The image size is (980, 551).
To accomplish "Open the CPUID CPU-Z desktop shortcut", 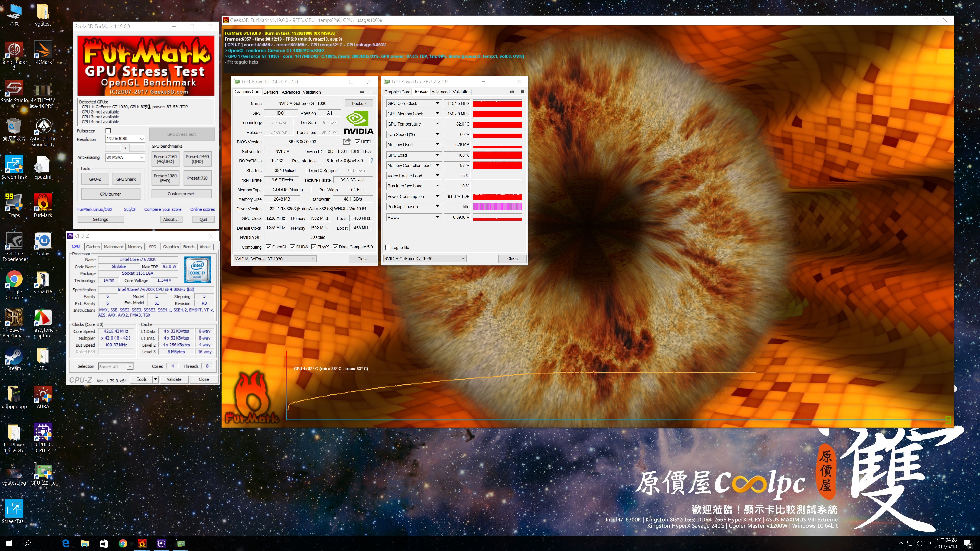I will tap(43, 438).
